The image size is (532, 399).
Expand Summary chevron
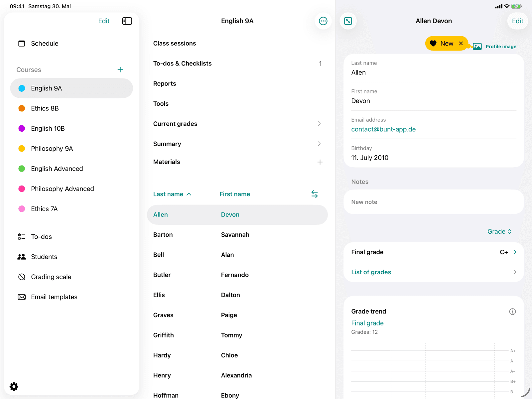coord(319,144)
